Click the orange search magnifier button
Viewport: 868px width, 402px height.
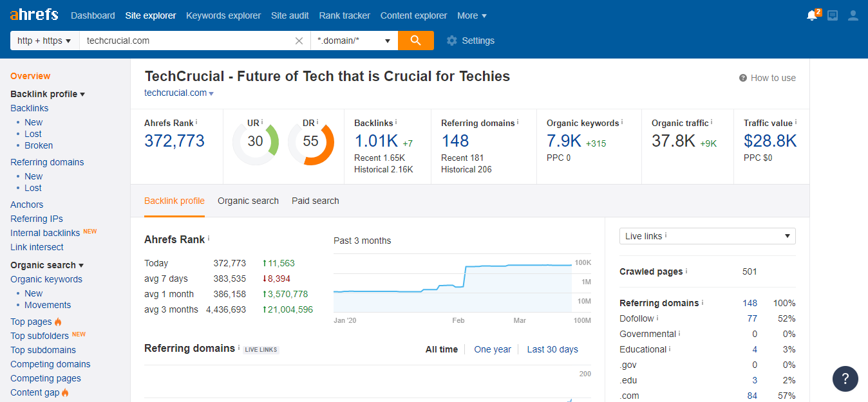(415, 41)
